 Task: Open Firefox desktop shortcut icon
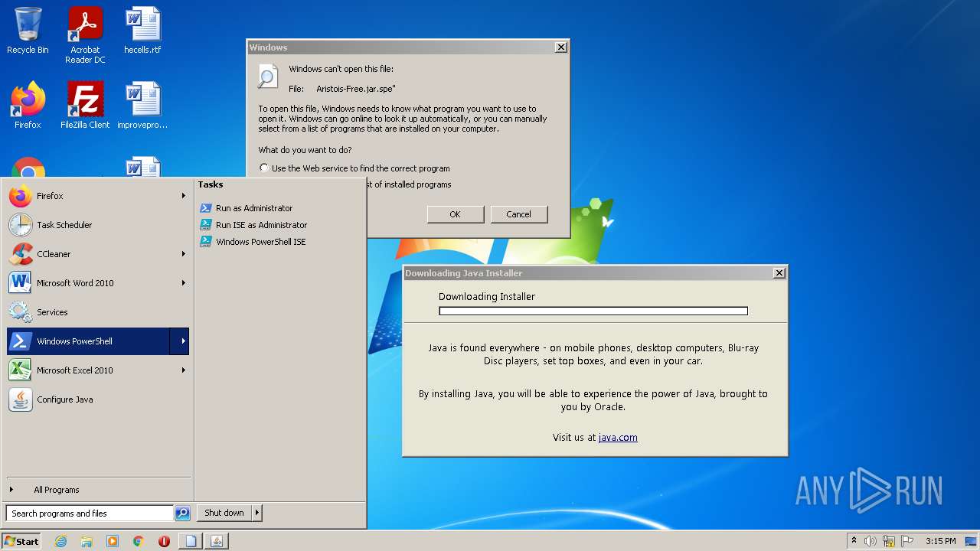[28, 106]
